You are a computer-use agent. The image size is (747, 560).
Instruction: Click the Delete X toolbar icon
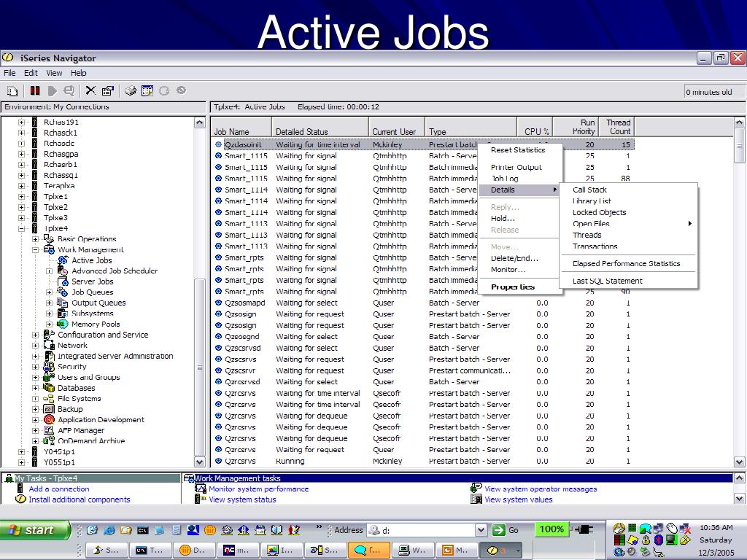pos(90,90)
